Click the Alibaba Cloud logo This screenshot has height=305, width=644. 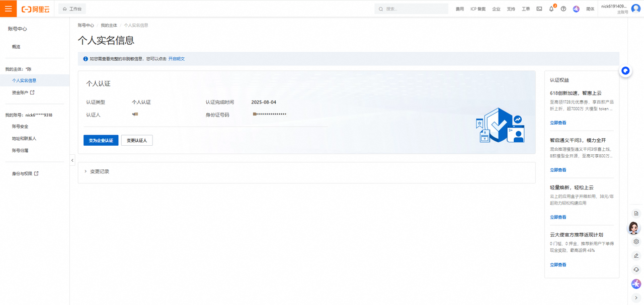[x=35, y=9]
